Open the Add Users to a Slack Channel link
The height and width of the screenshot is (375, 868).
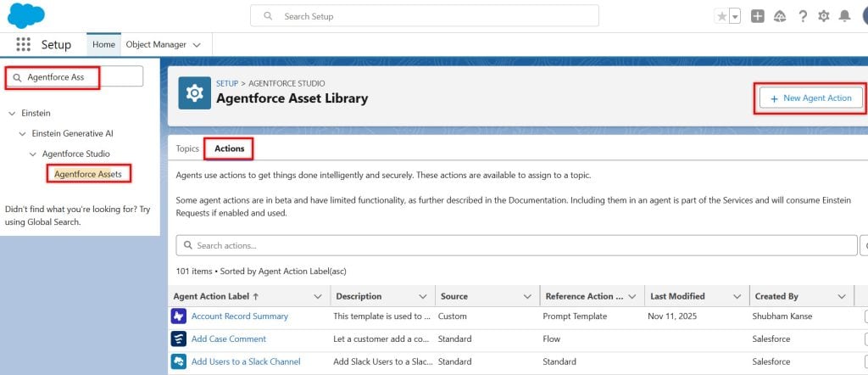(246, 361)
